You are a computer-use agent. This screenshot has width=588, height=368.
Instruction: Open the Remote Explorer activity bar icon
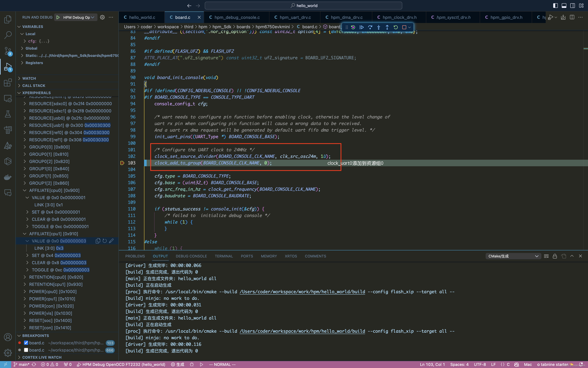coord(8,98)
